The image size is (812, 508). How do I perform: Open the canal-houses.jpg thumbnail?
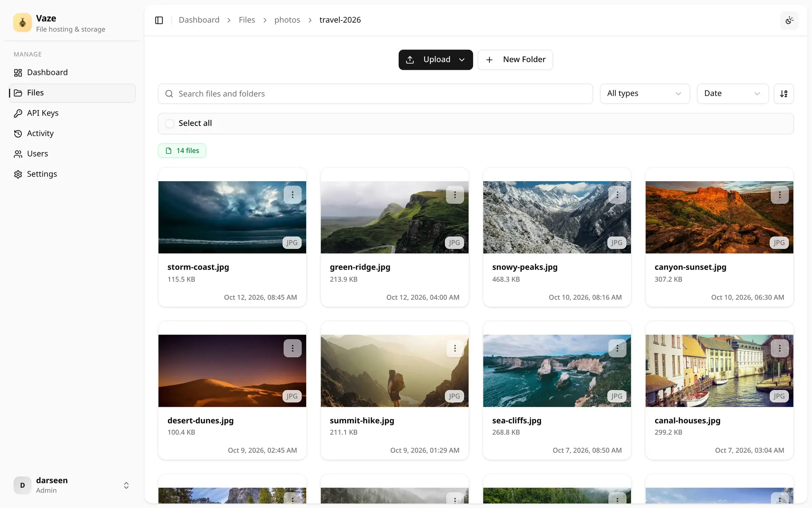(719, 371)
